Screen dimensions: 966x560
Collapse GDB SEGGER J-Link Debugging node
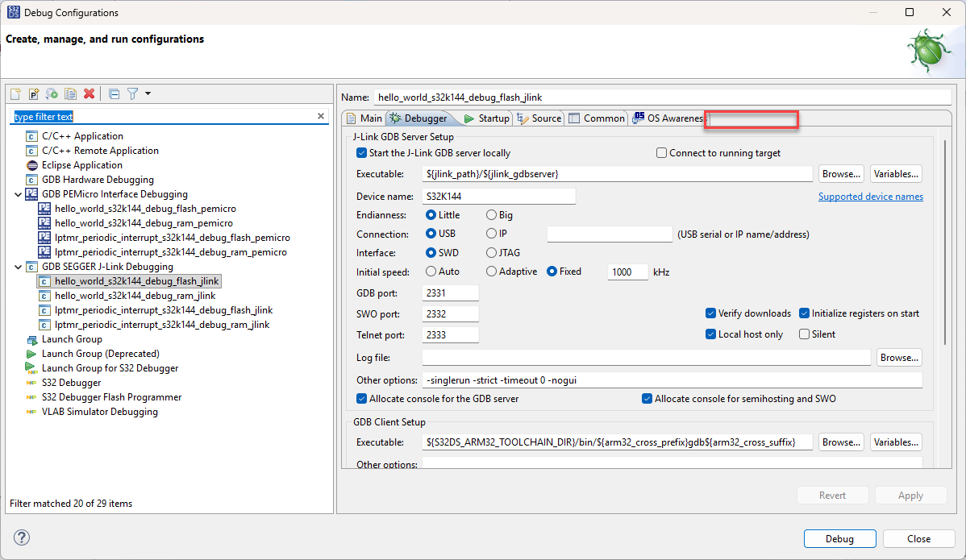tap(18, 267)
